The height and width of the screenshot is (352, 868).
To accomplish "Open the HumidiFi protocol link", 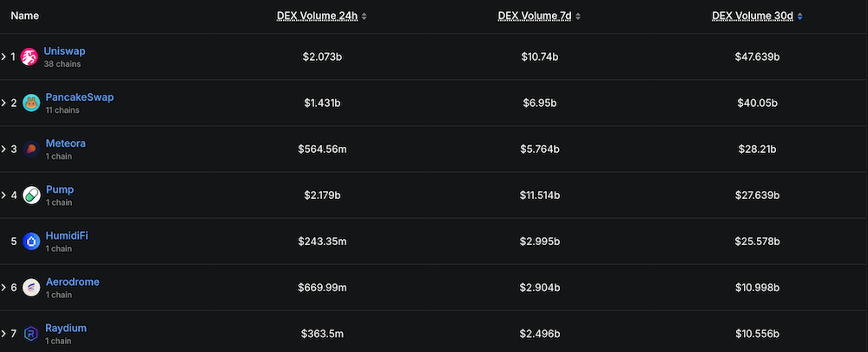I will (x=66, y=236).
